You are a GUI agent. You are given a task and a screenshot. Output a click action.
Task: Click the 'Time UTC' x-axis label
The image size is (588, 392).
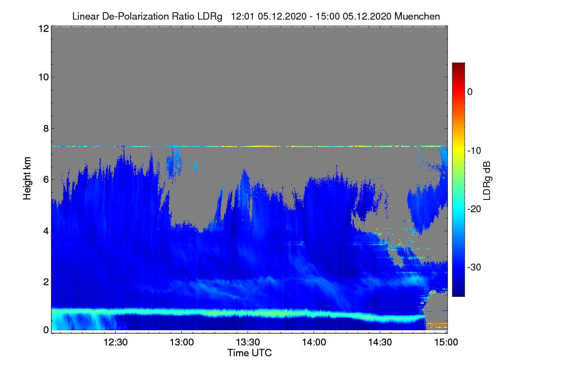click(249, 353)
